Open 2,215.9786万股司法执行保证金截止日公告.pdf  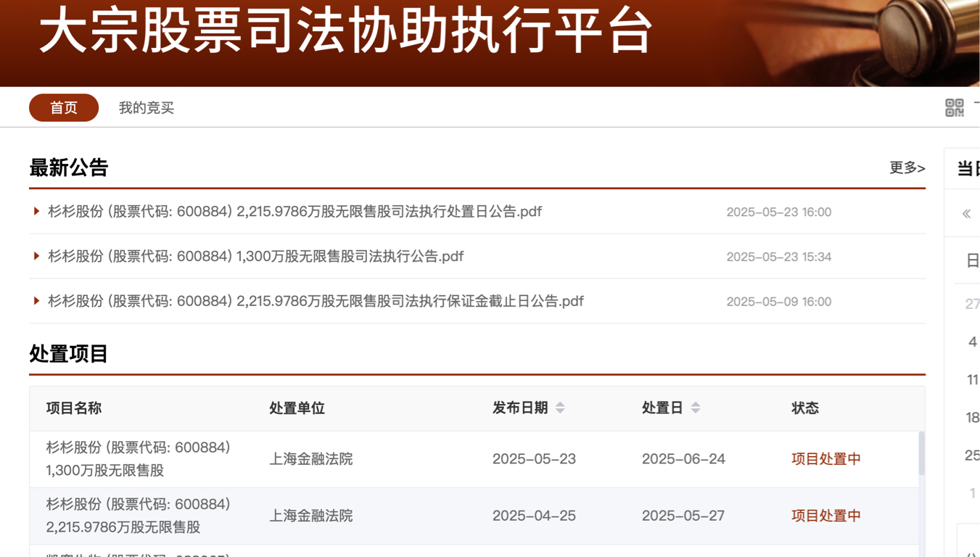pos(316,301)
